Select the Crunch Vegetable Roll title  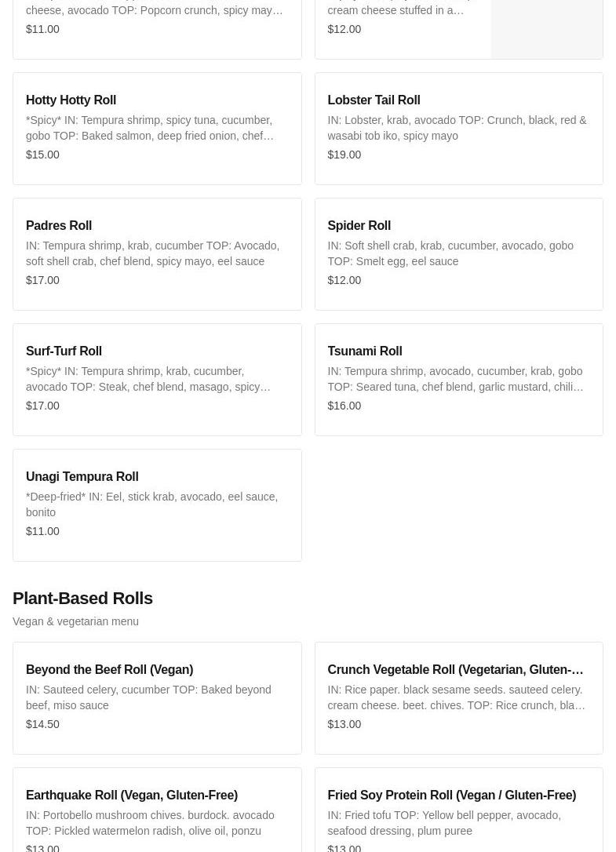click(x=455, y=670)
